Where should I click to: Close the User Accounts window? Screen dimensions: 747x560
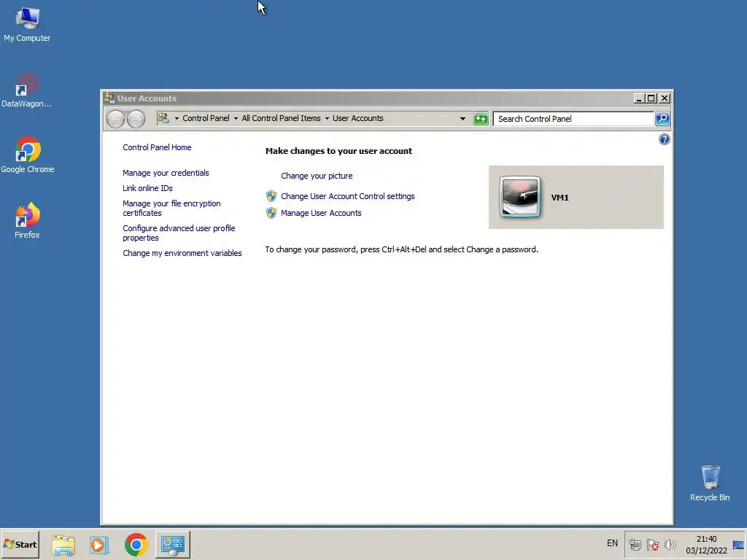(x=665, y=98)
